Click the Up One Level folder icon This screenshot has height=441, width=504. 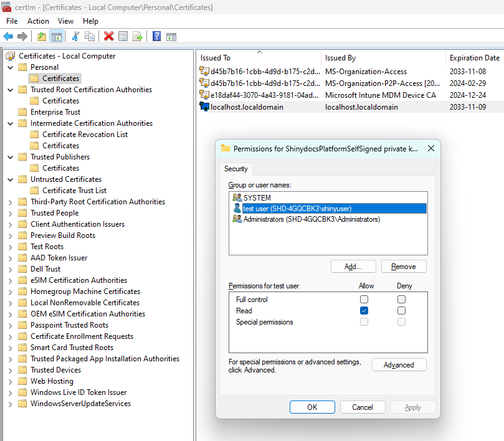click(x=42, y=36)
